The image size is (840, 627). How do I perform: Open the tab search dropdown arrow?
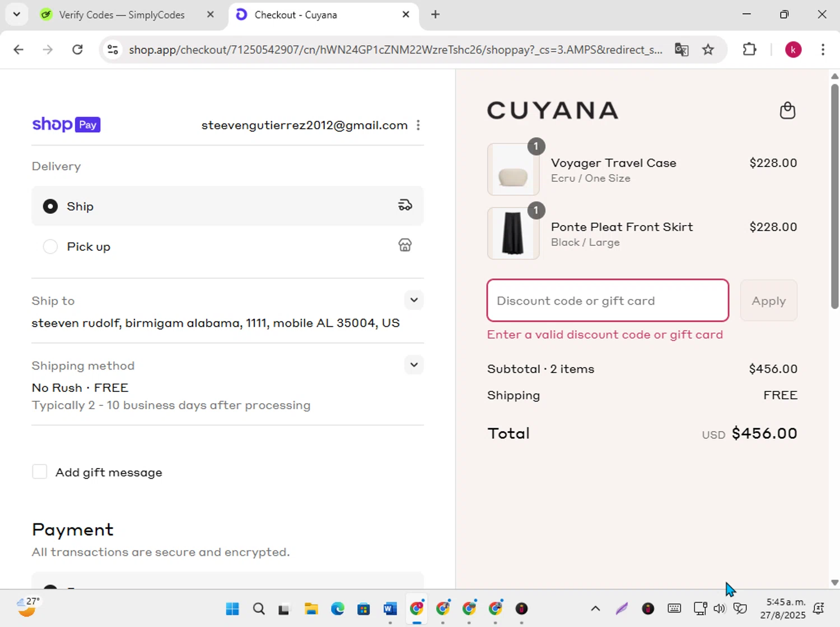(17, 15)
